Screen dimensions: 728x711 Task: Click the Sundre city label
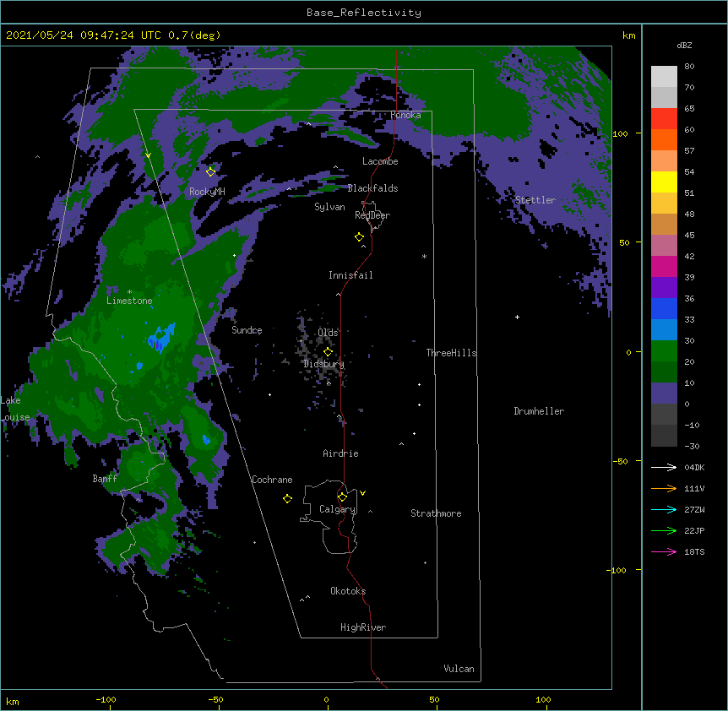pos(247,330)
